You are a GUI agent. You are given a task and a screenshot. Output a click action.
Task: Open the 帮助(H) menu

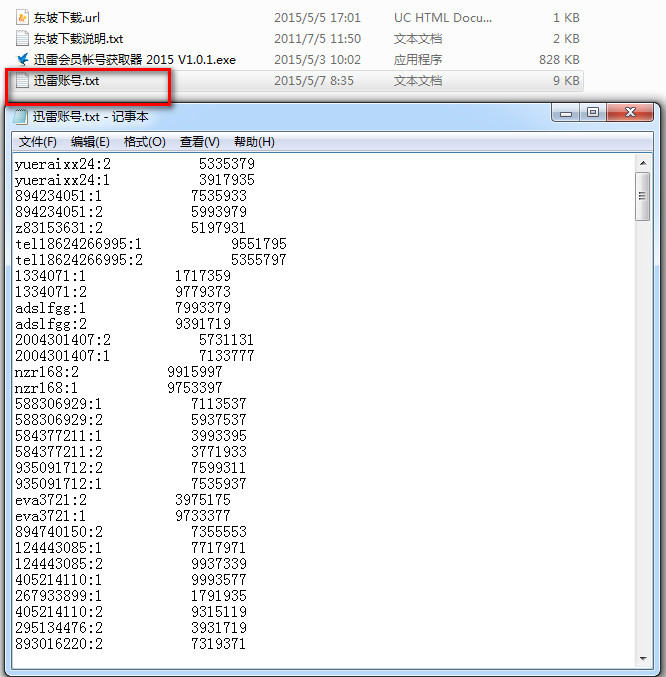[254, 142]
